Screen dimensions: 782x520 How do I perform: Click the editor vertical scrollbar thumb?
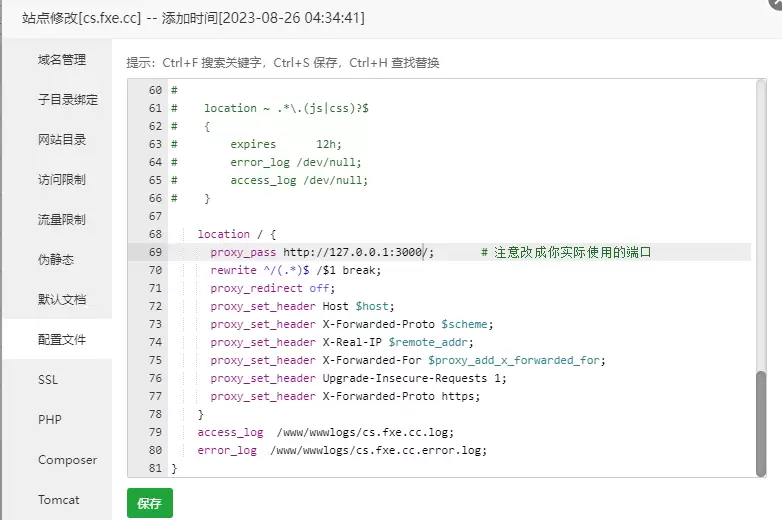coord(761,424)
